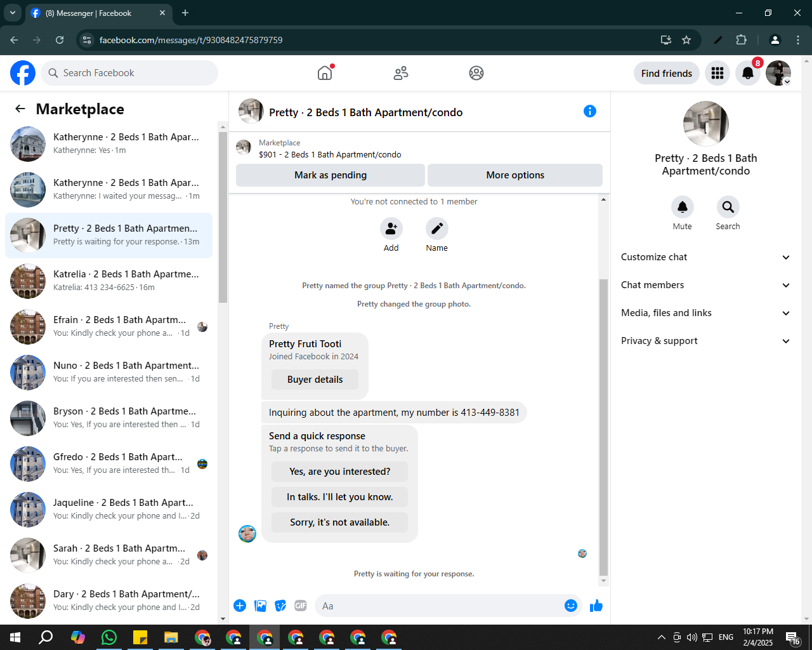Open Sarah conversation
The width and height of the screenshot is (812, 650).
[108, 555]
